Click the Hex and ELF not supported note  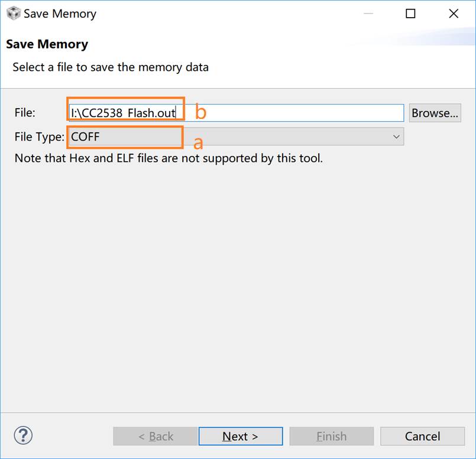[x=169, y=158]
